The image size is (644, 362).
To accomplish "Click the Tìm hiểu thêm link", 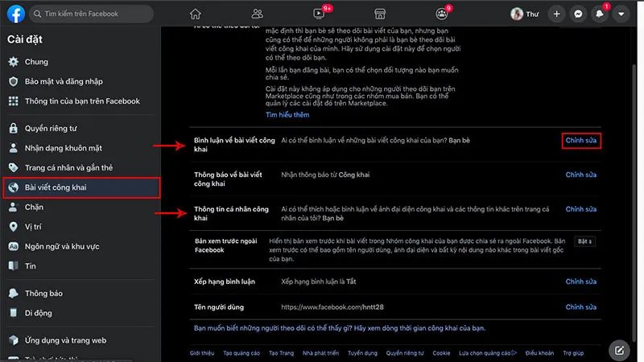I will pos(287,115).
